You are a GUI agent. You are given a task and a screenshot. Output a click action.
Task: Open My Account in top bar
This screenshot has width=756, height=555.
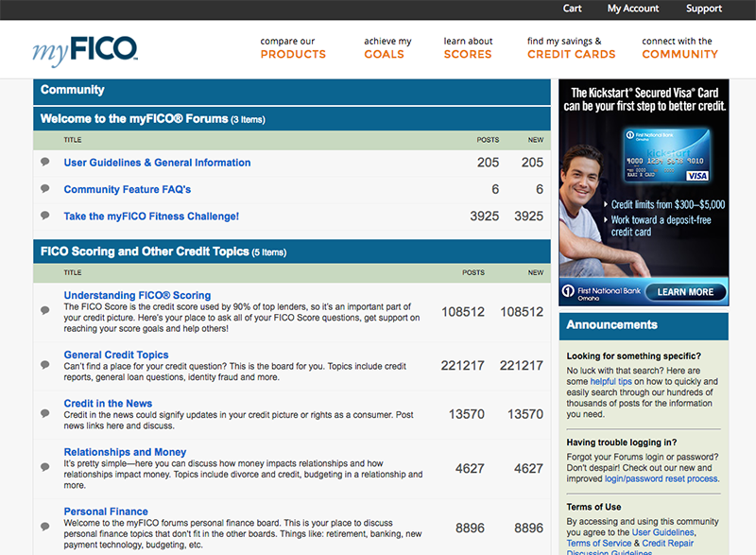(x=632, y=9)
